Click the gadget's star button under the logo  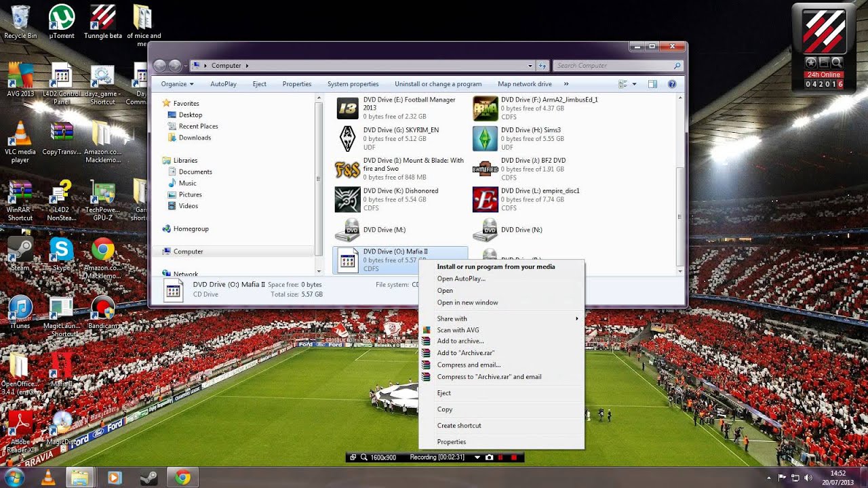(x=810, y=62)
